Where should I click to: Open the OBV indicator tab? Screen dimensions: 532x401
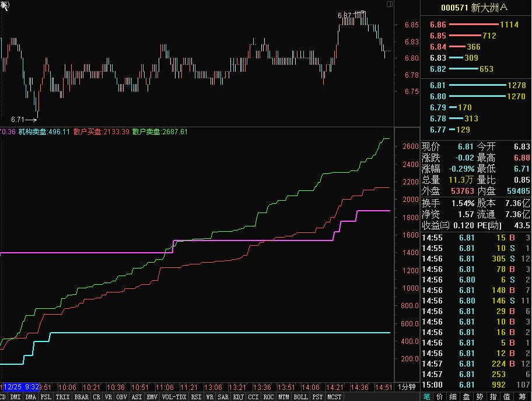pos(121,397)
